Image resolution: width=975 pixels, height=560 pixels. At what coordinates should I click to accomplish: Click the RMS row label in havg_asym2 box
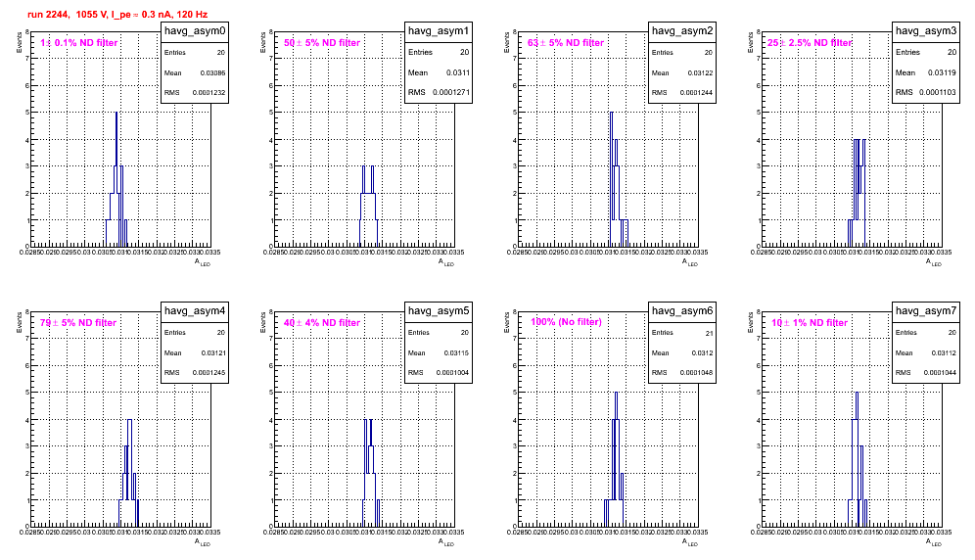(659, 92)
